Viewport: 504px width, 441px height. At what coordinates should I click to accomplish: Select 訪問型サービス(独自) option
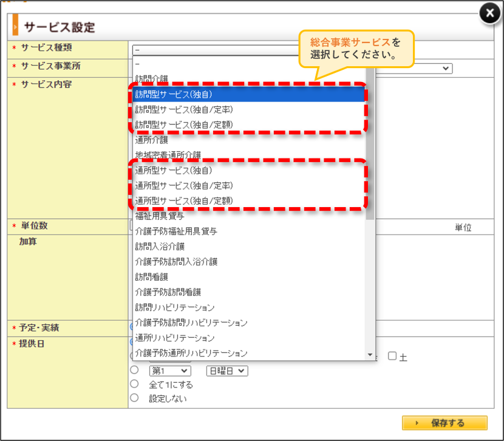[x=249, y=94]
